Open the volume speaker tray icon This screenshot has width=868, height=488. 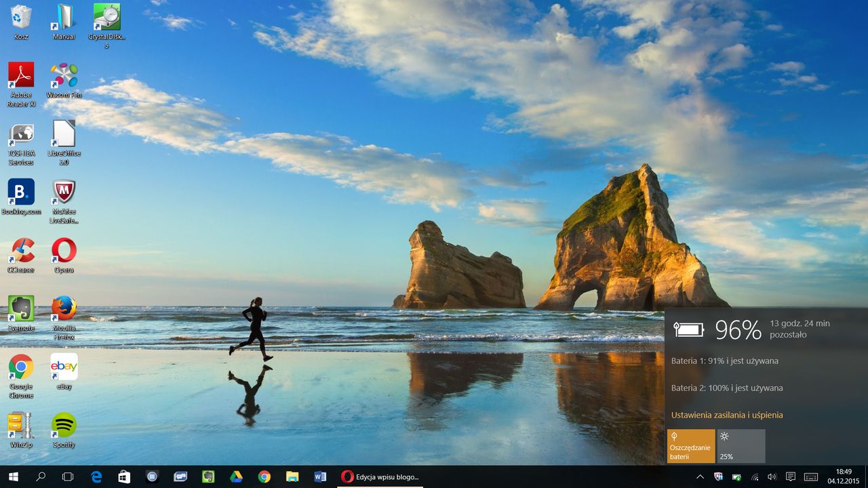[x=772, y=476]
